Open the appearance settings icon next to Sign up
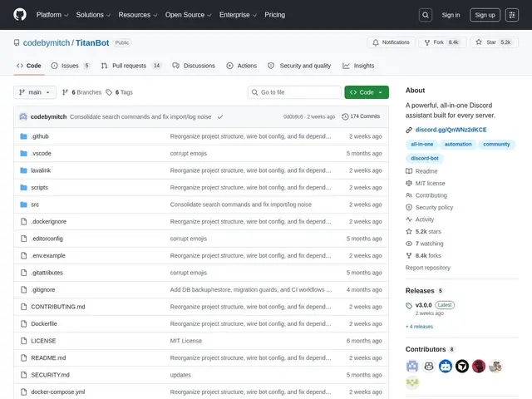Screen dimensions: 532x399 (x=512, y=15)
